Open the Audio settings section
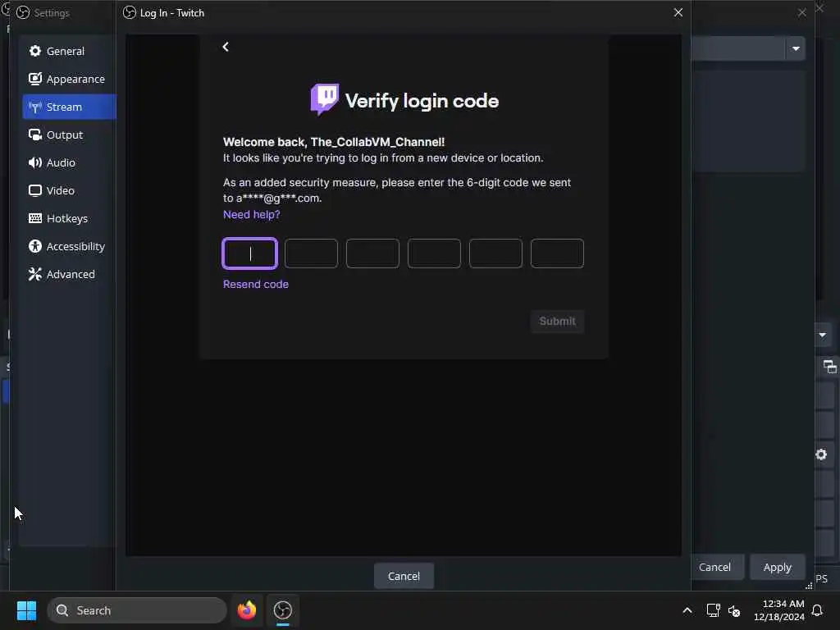 tap(69, 162)
